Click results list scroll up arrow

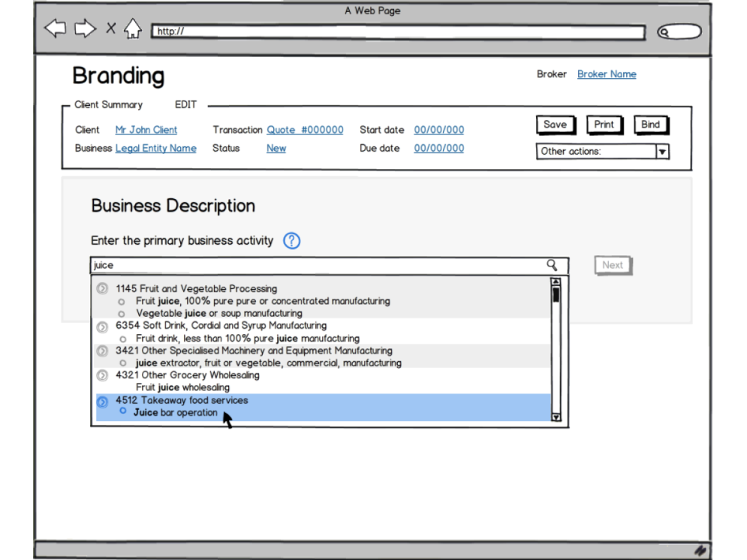(x=556, y=282)
